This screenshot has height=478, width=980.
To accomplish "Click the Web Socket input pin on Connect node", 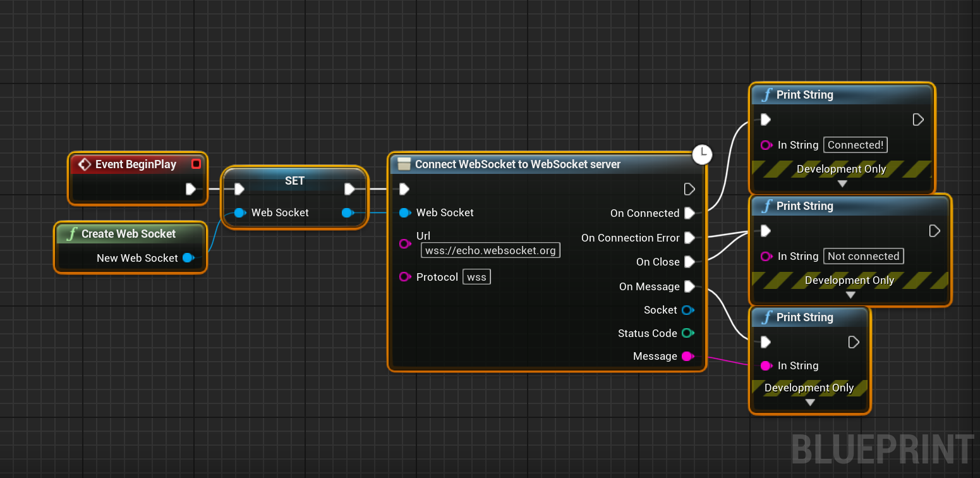I will click(x=405, y=213).
